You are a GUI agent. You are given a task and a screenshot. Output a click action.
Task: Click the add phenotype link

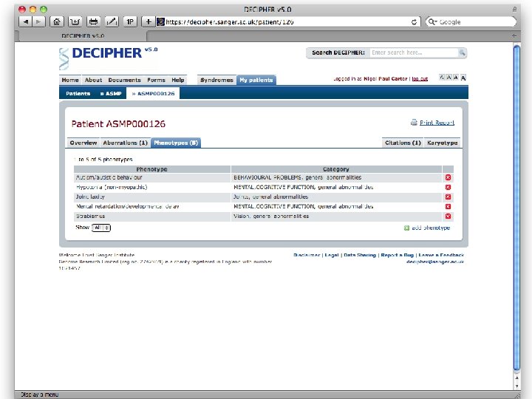point(431,228)
